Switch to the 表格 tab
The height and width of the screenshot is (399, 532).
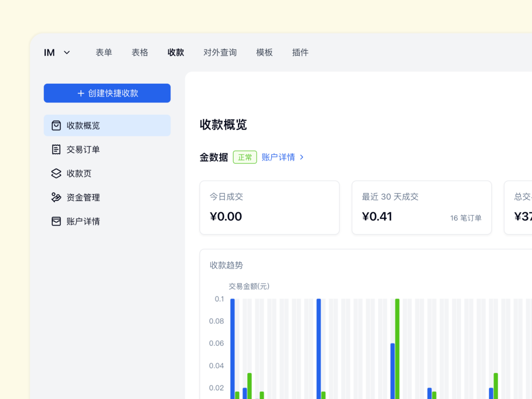point(140,52)
